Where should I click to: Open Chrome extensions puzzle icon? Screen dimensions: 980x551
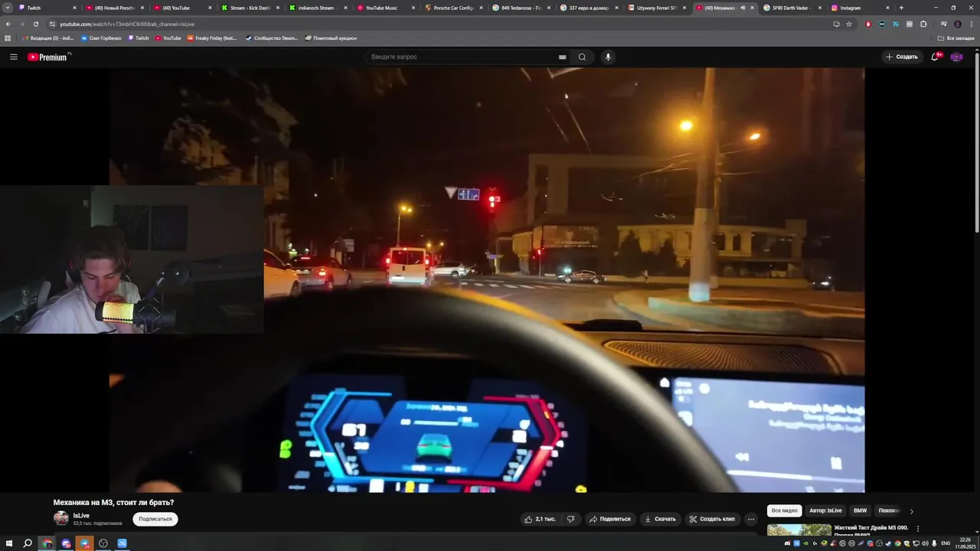tap(923, 24)
